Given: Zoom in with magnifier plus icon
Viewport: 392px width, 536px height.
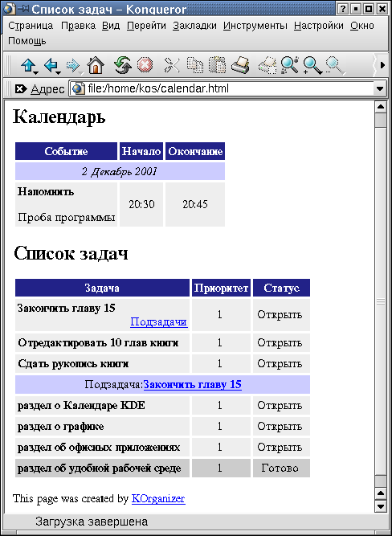Looking at the screenshot, I should coord(312,66).
